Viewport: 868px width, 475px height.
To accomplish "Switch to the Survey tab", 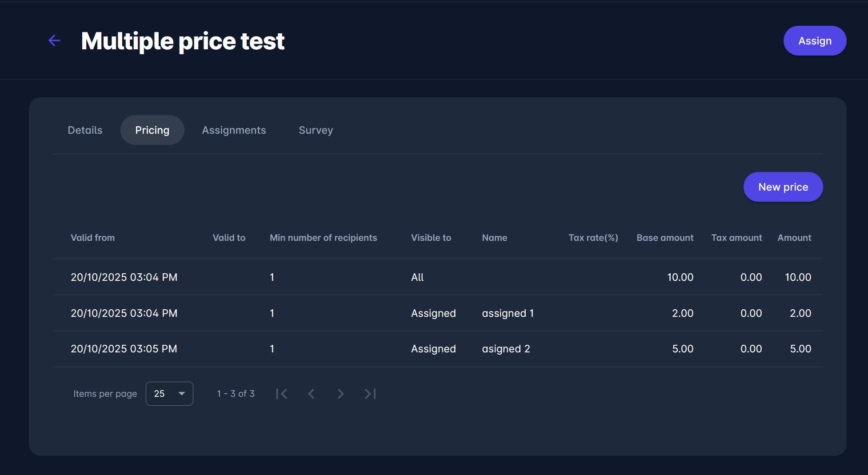I will (x=316, y=130).
